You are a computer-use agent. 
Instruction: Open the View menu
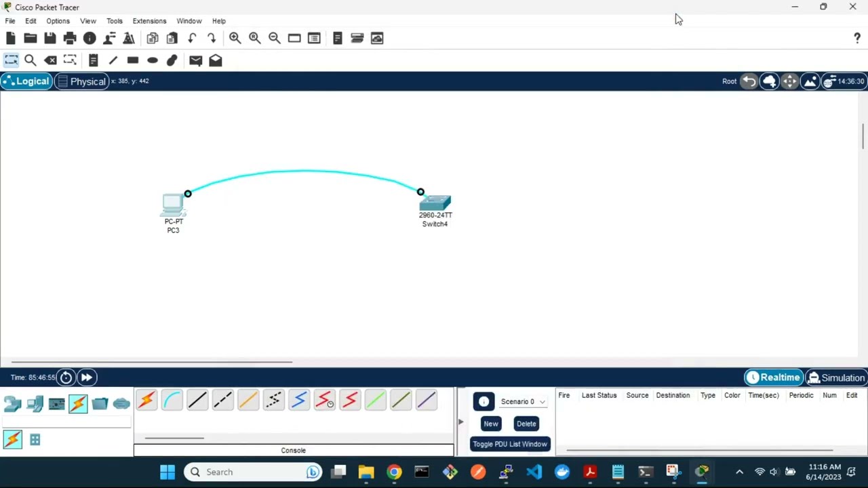coord(88,21)
